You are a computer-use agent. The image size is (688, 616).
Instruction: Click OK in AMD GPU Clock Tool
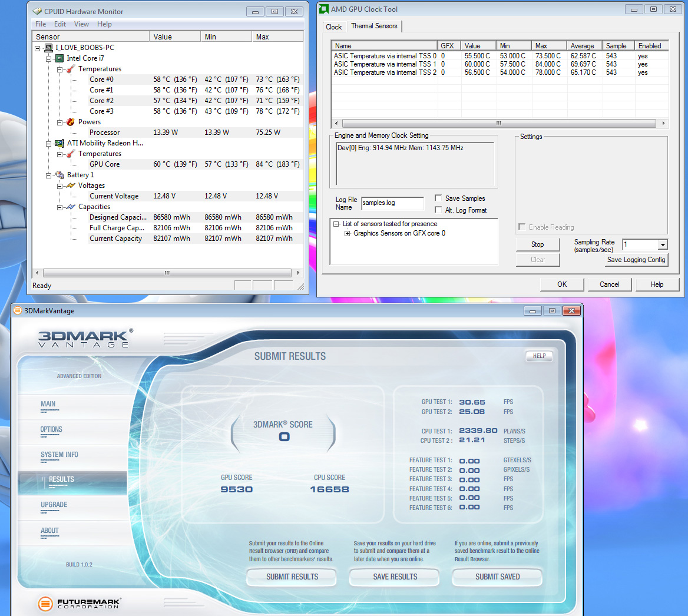click(x=562, y=284)
